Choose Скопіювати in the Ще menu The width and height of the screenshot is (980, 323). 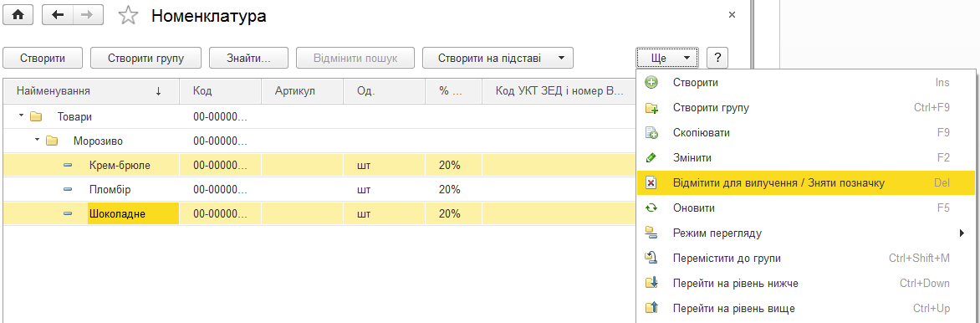click(805, 133)
